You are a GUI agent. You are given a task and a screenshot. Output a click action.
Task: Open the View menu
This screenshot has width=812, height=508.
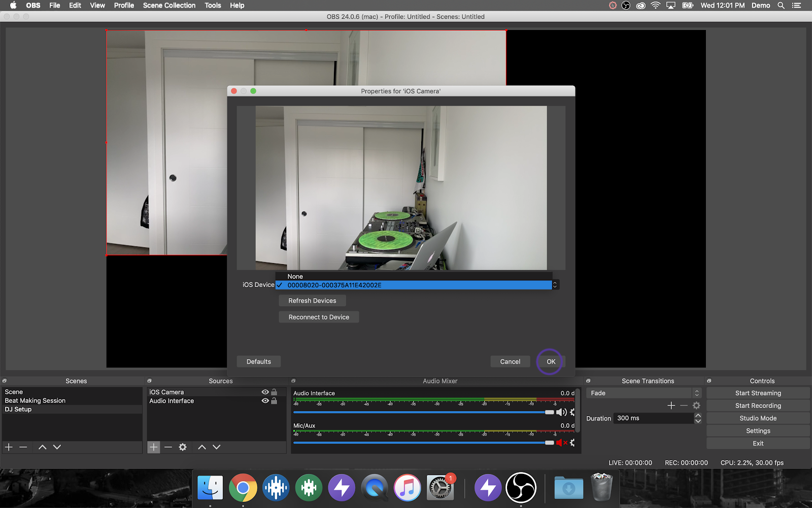tap(97, 6)
